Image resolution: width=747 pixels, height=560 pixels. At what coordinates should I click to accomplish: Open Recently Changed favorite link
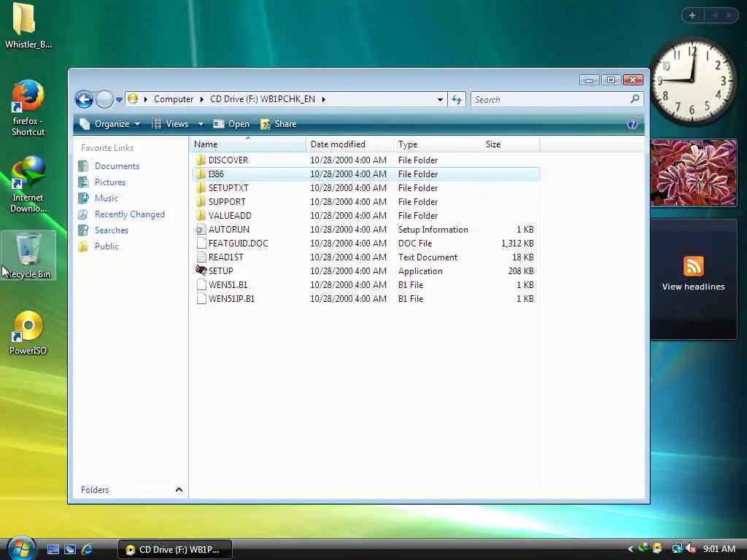click(x=129, y=214)
